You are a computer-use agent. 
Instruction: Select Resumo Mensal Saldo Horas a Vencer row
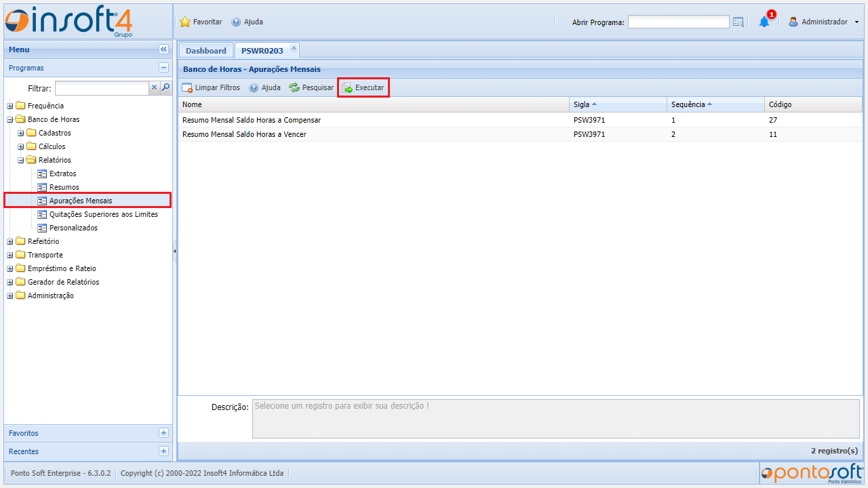tap(244, 134)
